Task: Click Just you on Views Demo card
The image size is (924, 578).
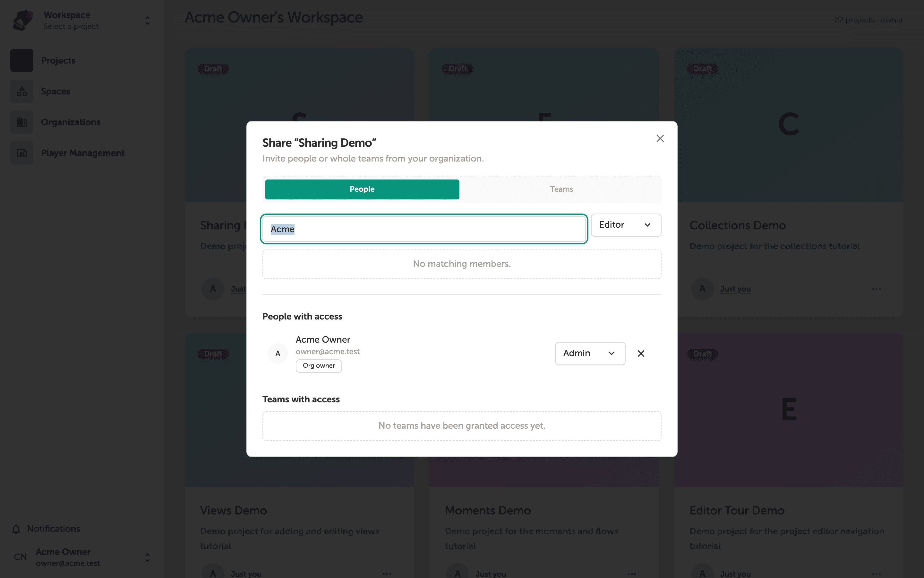Action: point(246,574)
